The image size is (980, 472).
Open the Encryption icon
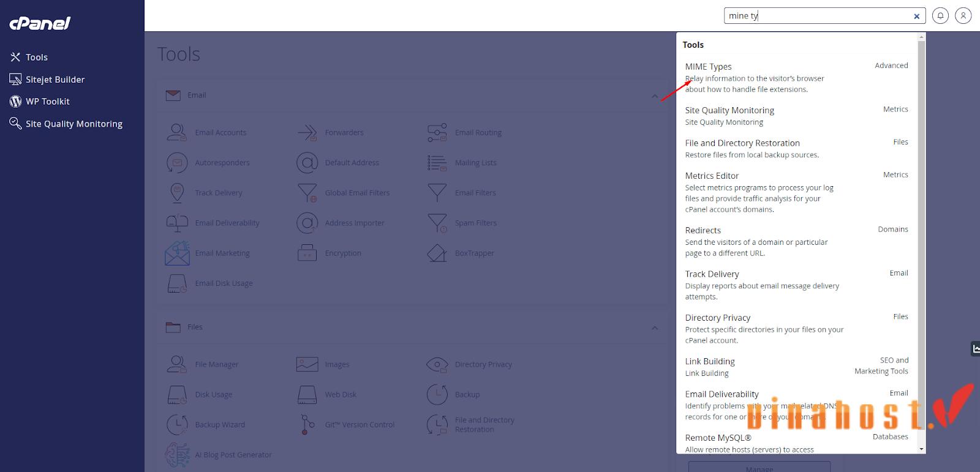(307, 253)
